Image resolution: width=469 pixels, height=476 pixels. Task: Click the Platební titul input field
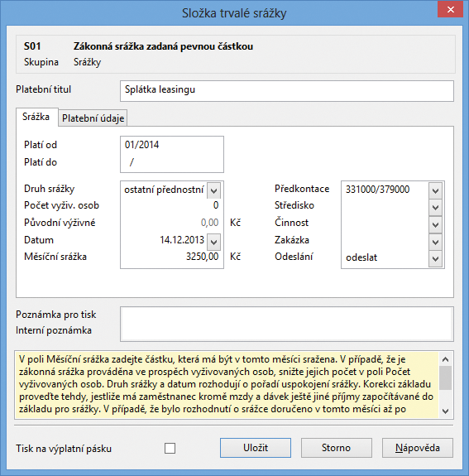point(287,91)
